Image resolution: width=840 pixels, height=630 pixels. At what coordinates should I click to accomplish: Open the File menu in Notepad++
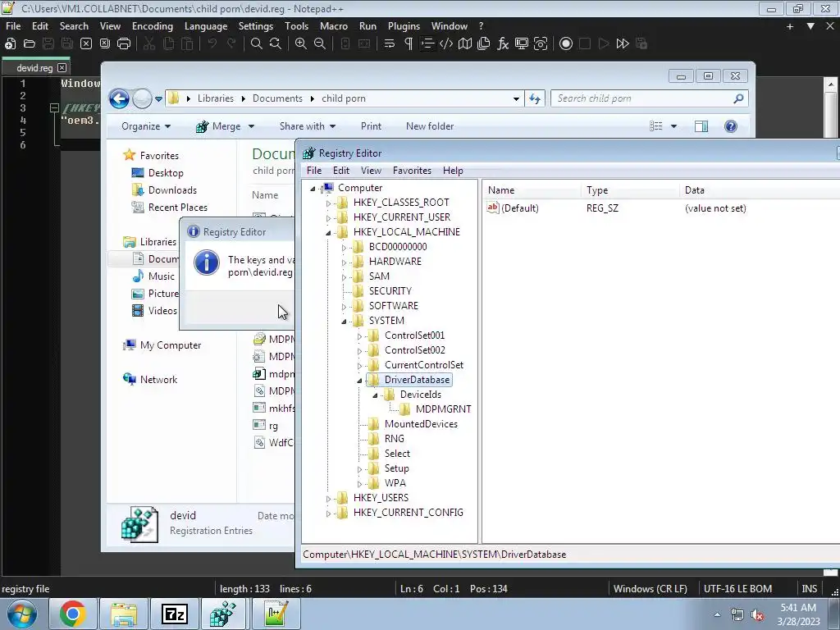pos(13,26)
